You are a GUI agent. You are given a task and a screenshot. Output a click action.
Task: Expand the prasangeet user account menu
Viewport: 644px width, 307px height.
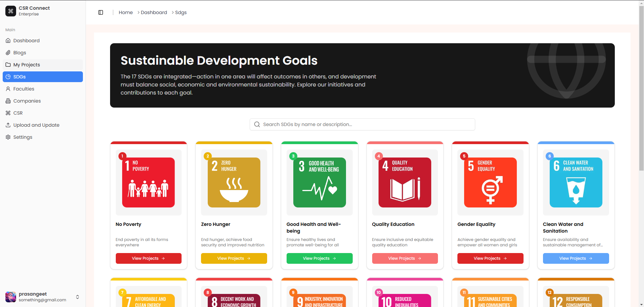tap(78, 297)
